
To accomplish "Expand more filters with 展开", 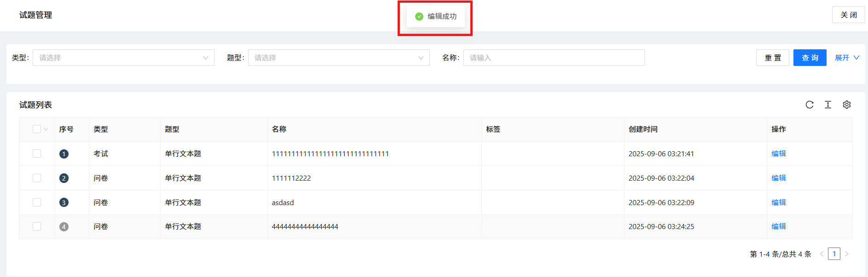I will 847,58.
